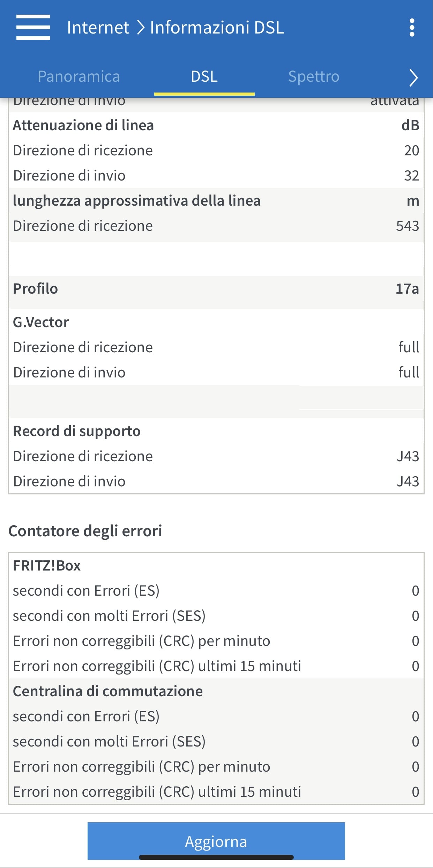Select the G.Vector section label

(x=41, y=322)
